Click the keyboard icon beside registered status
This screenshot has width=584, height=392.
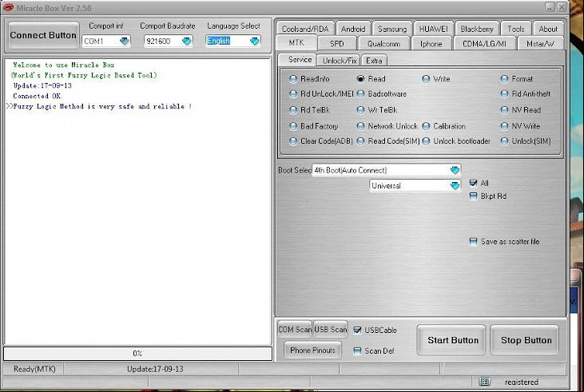click(x=484, y=382)
